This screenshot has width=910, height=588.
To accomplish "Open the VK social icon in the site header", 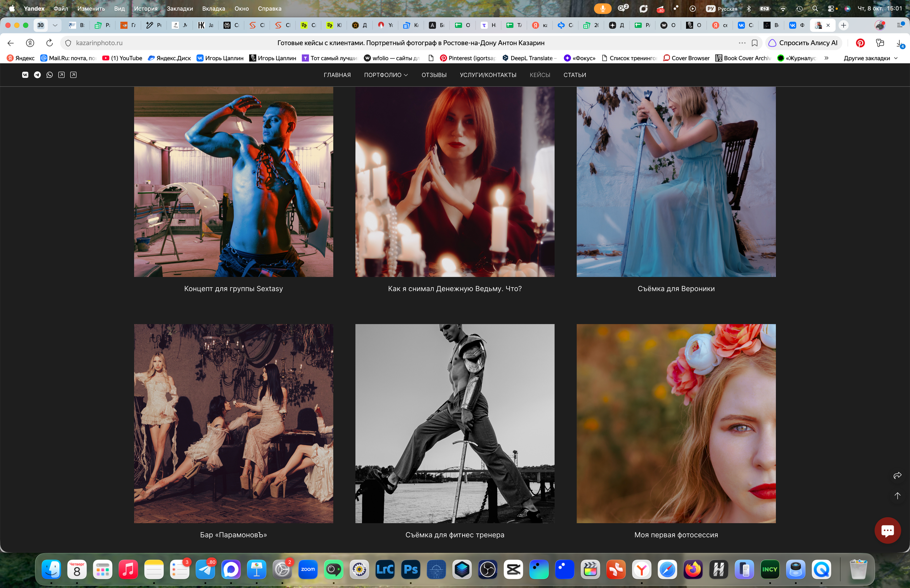I will click(x=25, y=75).
